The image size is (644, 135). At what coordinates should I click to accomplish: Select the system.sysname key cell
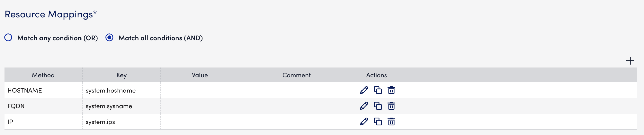point(109,106)
